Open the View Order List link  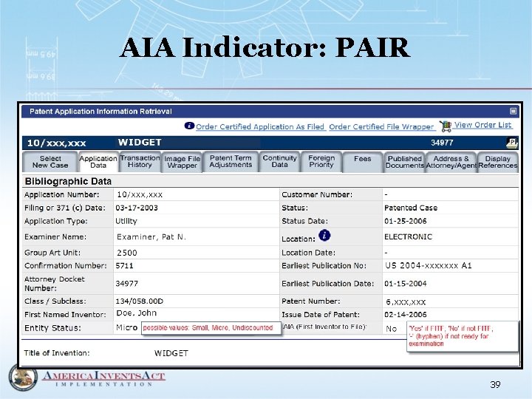point(482,125)
